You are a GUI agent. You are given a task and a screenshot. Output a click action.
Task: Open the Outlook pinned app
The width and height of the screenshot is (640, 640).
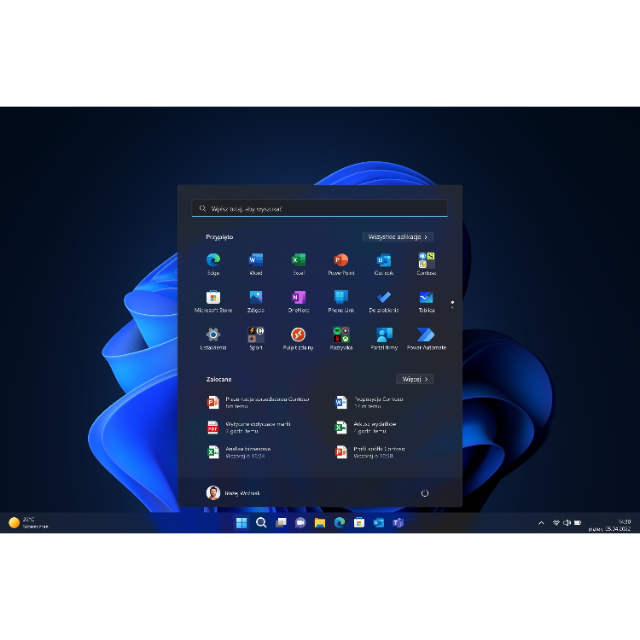[384, 261]
